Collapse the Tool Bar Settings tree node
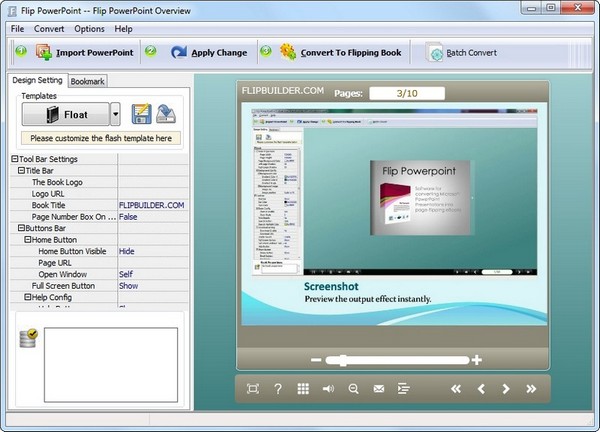The width and height of the screenshot is (600, 432). tap(15, 159)
